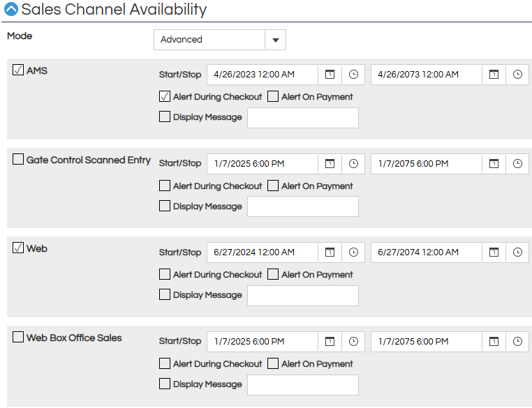
Task: Toggle Alert During Checkout for AMS
Action: pos(165,97)
